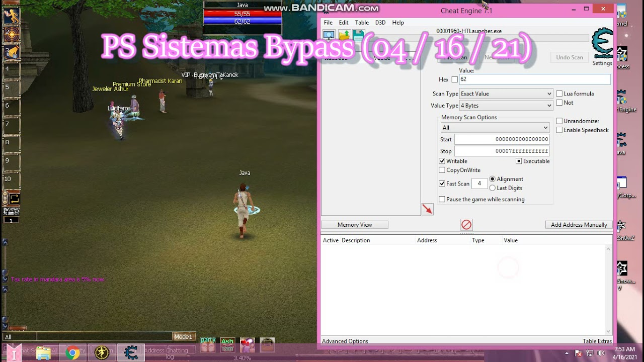
Task: Click the Ash green icon in game bar
Action: (227, 344)
